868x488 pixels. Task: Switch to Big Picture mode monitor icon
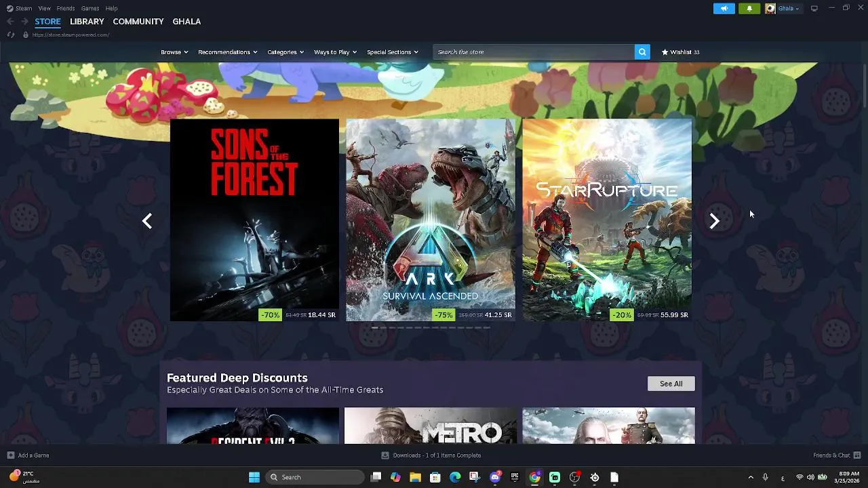coord(814,8)
